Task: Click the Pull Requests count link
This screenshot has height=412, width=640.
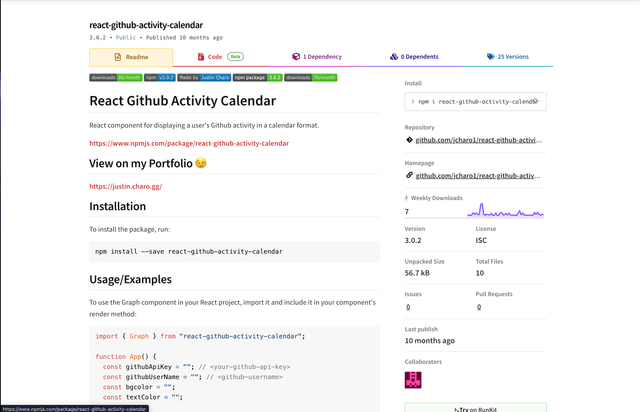Action: coord(478,307)
